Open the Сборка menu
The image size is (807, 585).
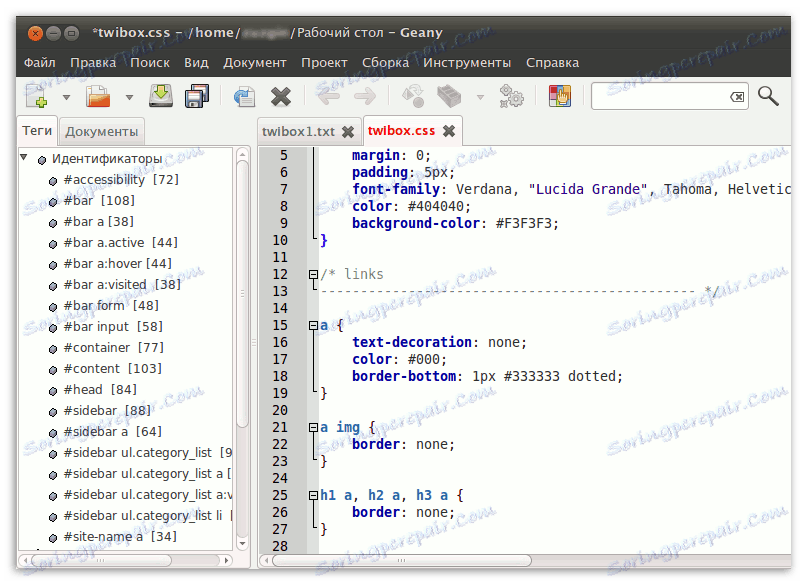[385, 62]
